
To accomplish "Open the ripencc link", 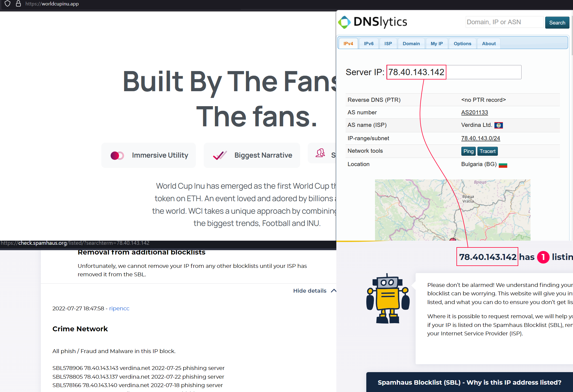I will pyautogui.click(x=119, y=308).
